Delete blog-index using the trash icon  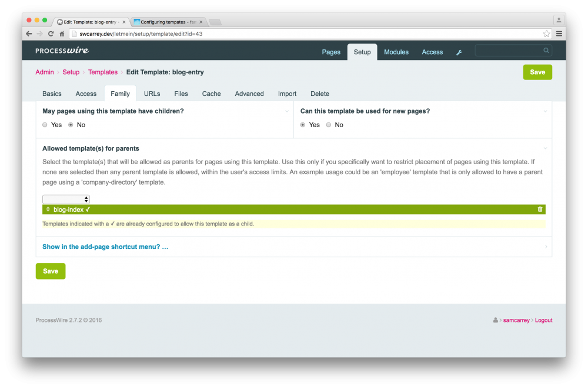point(540,209)
